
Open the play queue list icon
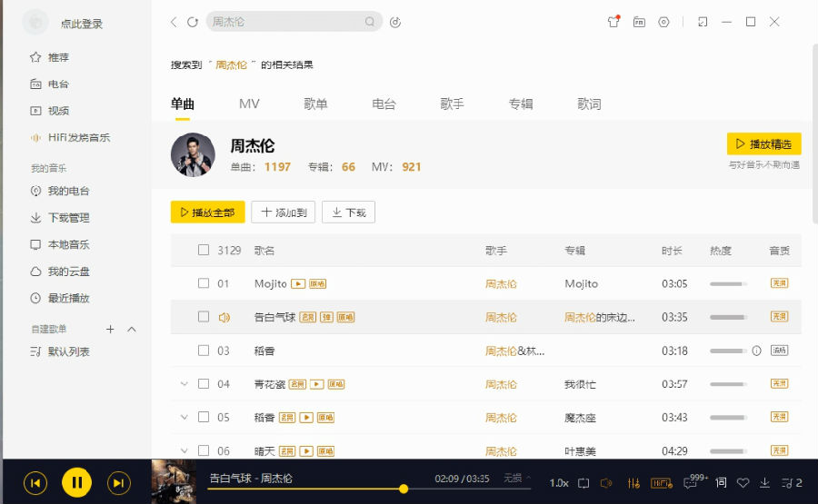[x=792, y=482]
